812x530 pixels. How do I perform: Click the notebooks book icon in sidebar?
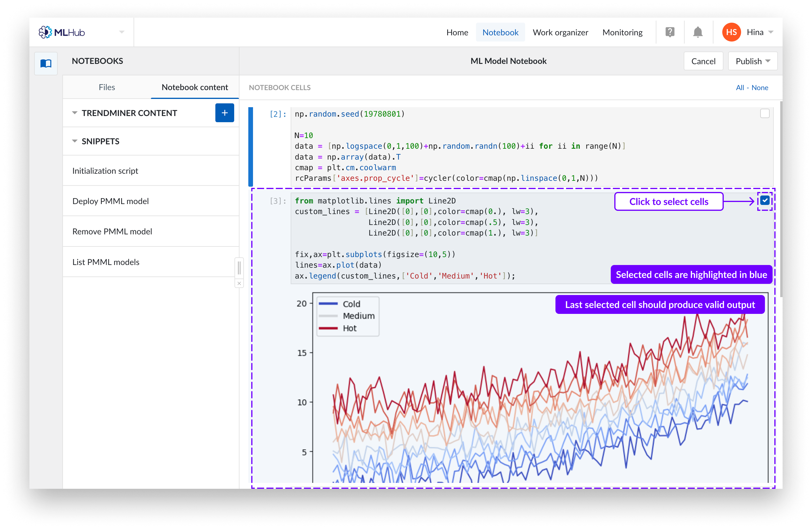(x=46, y=63)
